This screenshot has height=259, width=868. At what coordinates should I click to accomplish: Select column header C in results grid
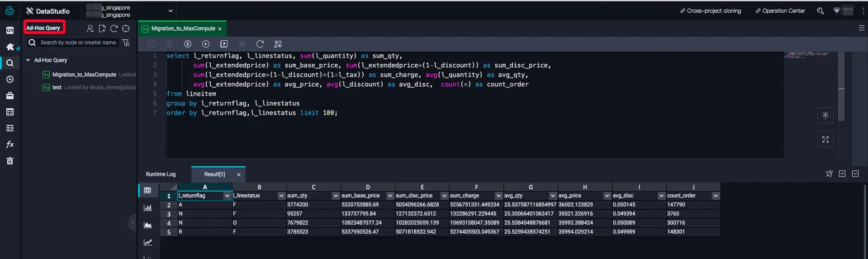point(313,187)
